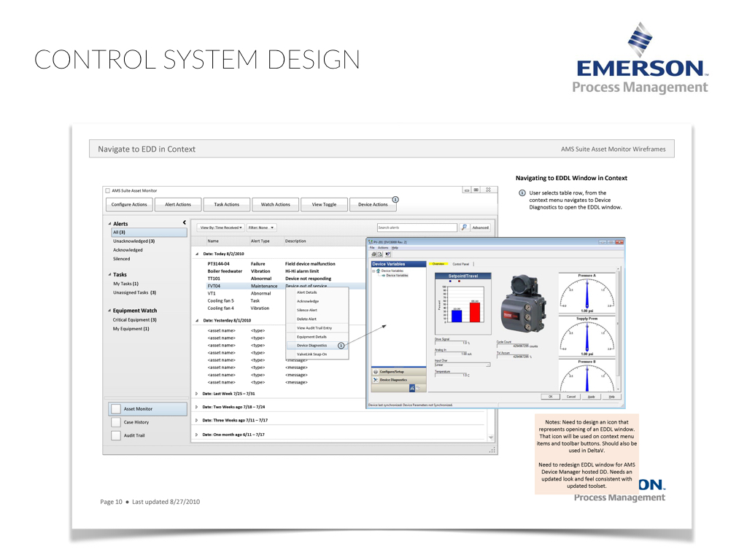Open the Filter: None dropdown
This screenshot has height=560, width=747.
click(x=261, y=227)
